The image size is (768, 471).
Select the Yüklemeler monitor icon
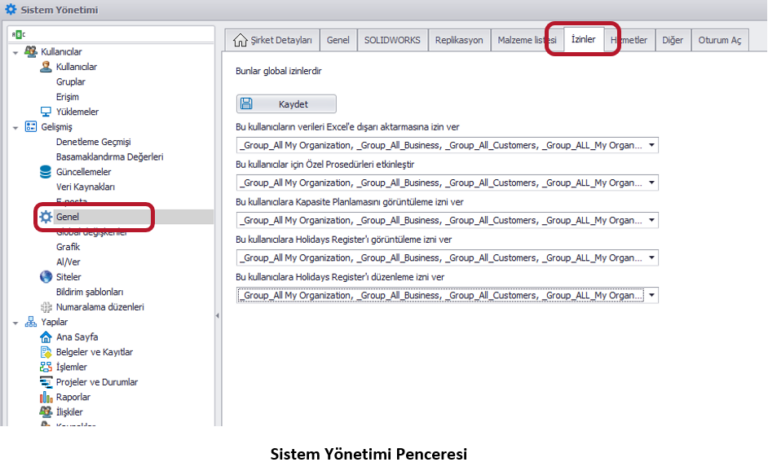(x=46, y=111)
